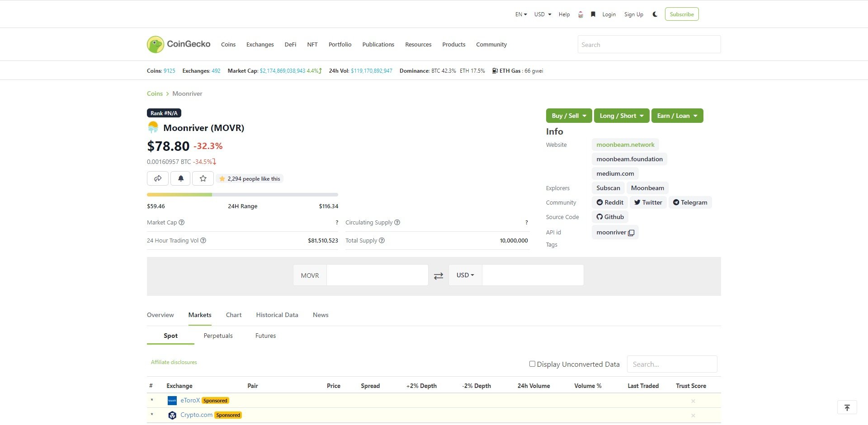Click the 24H Range price bar
Image resolution: width=868 pixels, height=425 pixels.
click(x=242, y=195)
